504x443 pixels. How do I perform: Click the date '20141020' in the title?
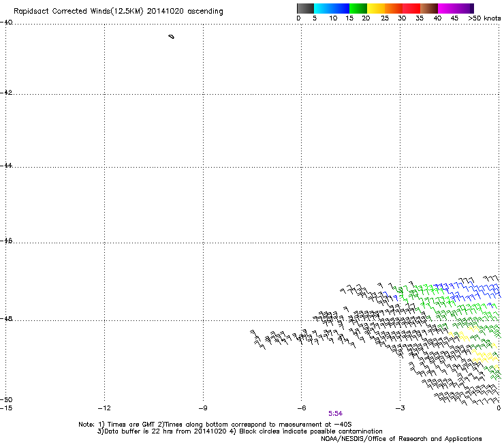click(166, 11)
